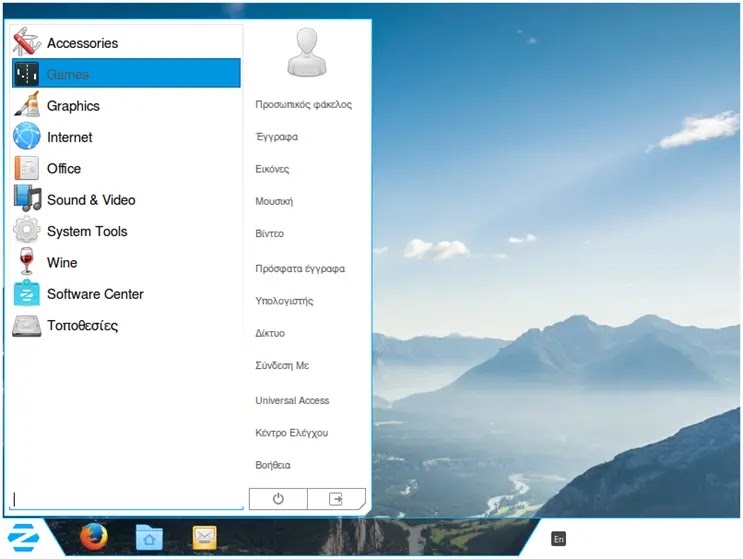Click the System Tools gear icon

click(27, 231)
